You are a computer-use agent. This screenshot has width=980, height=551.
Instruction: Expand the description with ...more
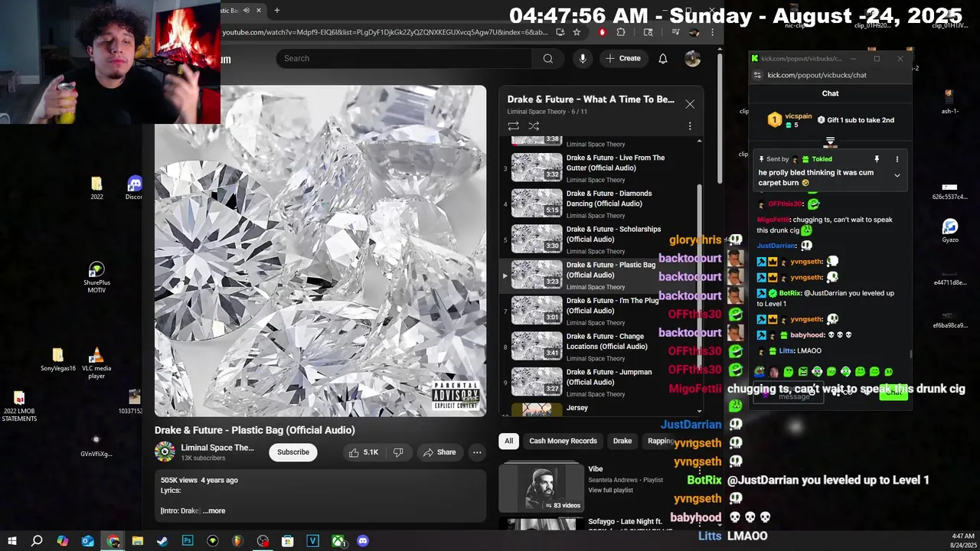click(214, 510)
